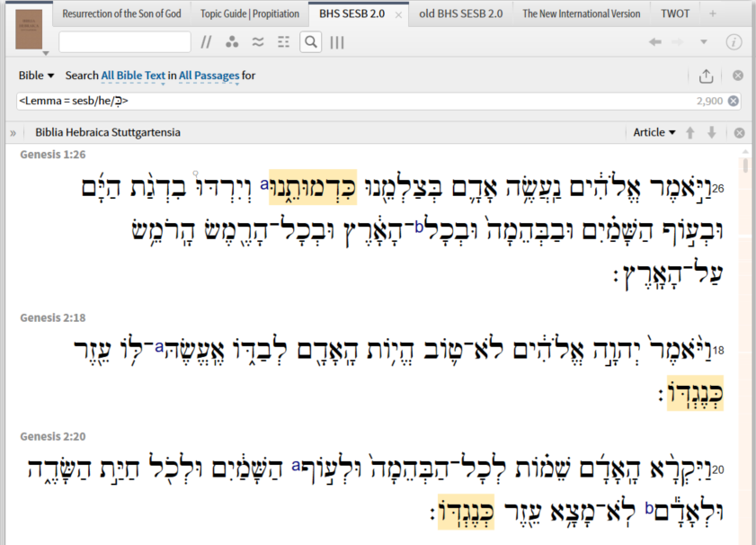Click the multiple columns view icon

[x=337, y=42]
